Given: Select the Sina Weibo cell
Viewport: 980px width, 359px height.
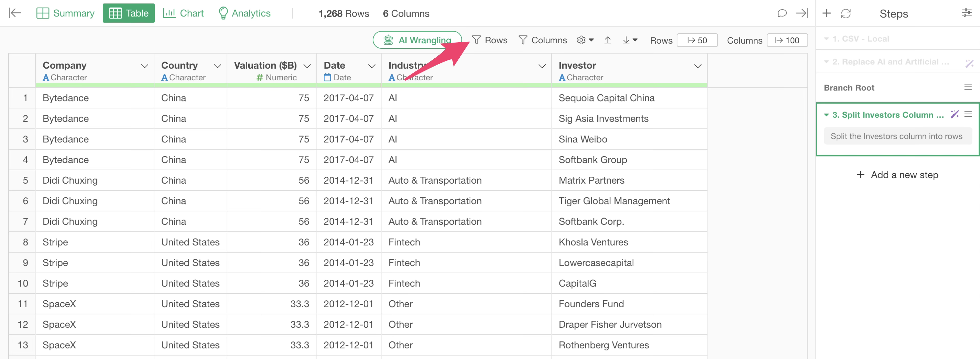Looking at the screenshot, I should 629,139.
